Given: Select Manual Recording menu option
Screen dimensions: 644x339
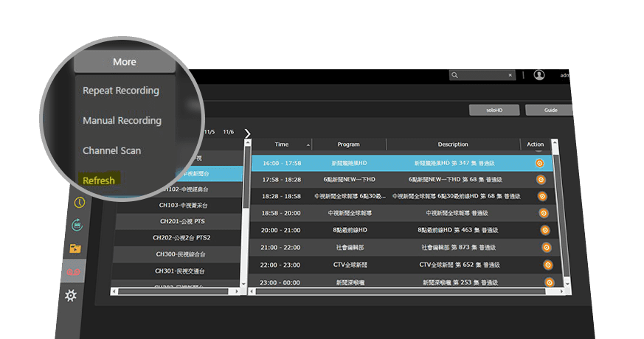Looking at the screenshot, I should coord(122,120).
